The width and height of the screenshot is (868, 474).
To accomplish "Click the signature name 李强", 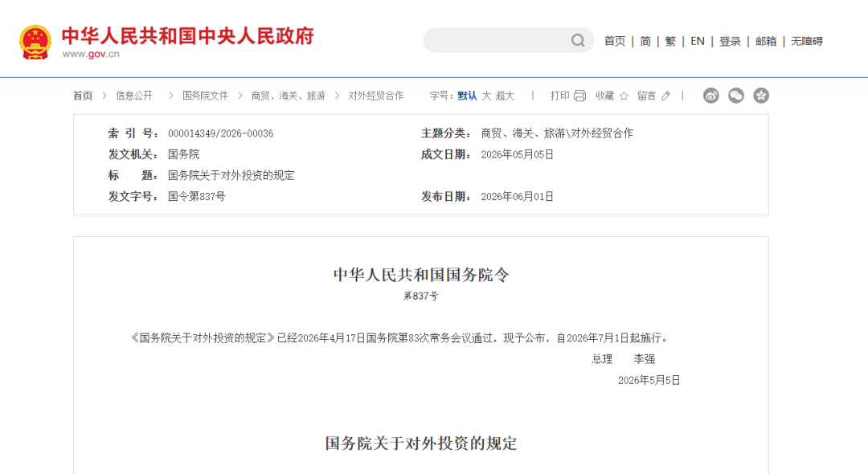I will pos(645,359).
